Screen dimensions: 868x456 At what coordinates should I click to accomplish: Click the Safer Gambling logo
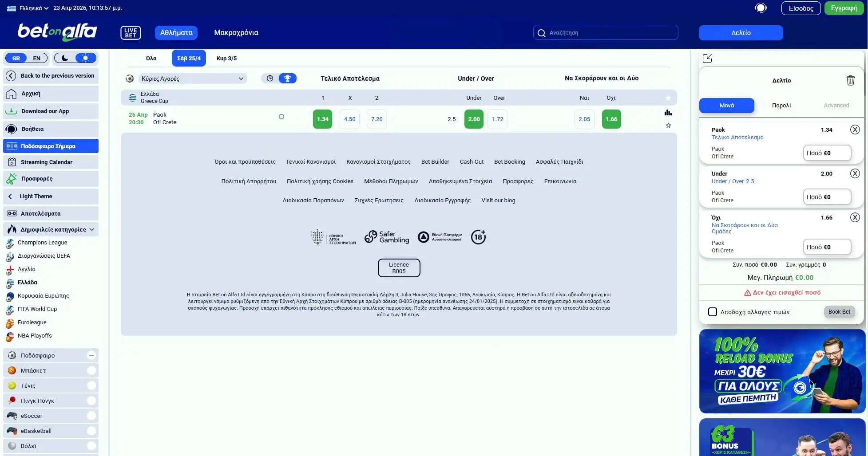pyautogui.click(x=387, y=237)
